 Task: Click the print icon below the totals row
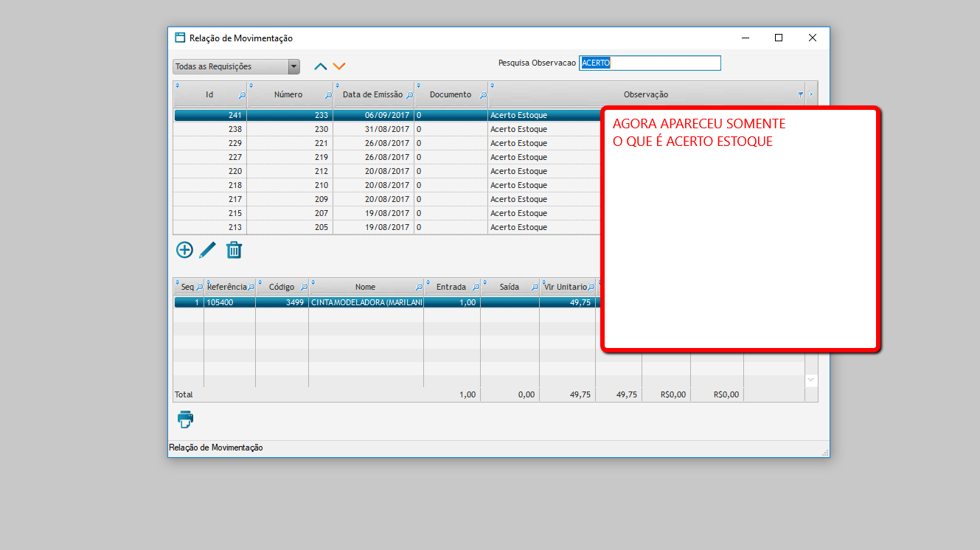pos(184,419)
